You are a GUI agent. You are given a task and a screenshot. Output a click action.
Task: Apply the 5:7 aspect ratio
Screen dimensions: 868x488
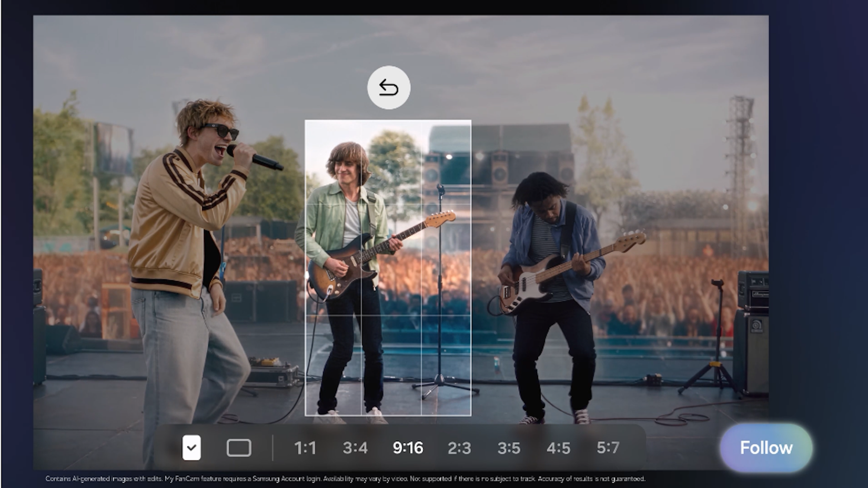608,448
